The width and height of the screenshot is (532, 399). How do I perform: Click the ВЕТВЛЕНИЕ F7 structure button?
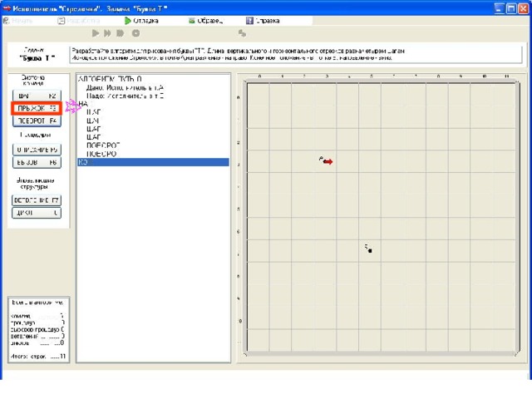(x=37, y=200)
